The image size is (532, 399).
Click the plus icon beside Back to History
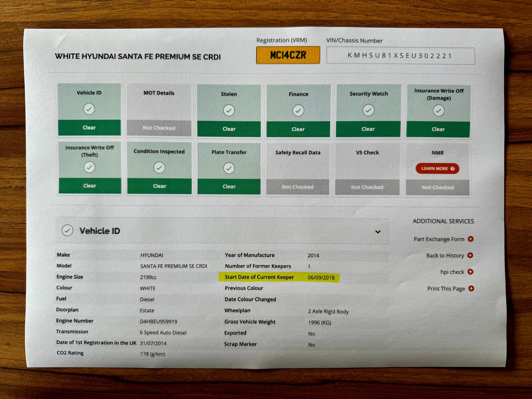470,255
